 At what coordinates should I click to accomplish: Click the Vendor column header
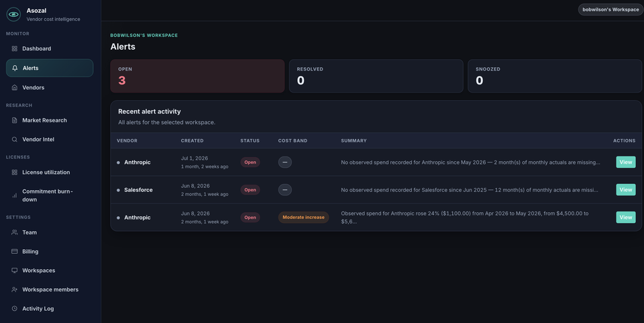point(127,140)
